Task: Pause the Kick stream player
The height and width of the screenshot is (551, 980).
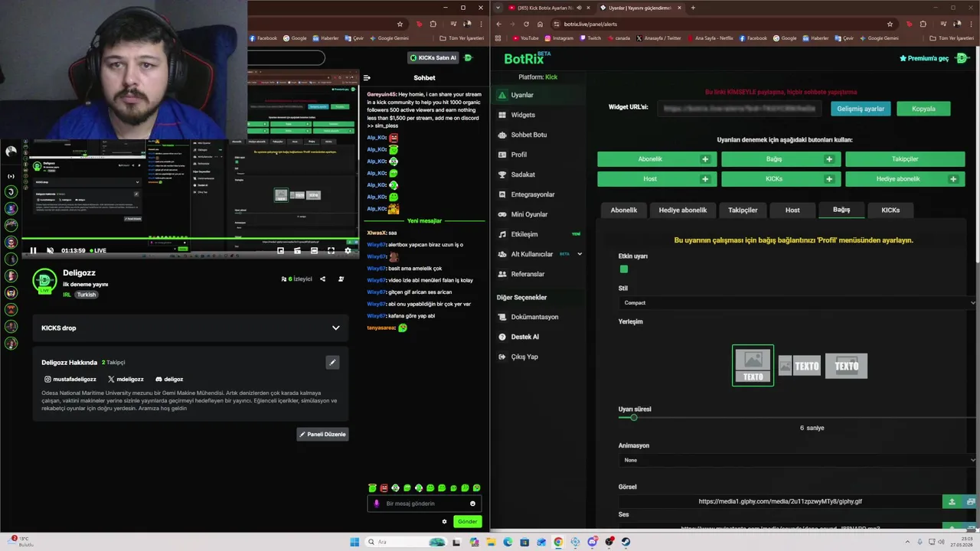Action: (x=33, y=250)
